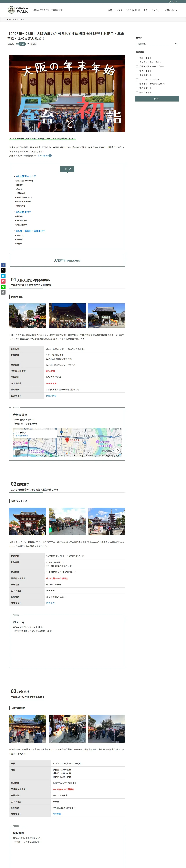This screenshot has width=186, height=868.
Task: Jump to 石切劔箭神社 in table of contents
Action: (x=22, y=221)
